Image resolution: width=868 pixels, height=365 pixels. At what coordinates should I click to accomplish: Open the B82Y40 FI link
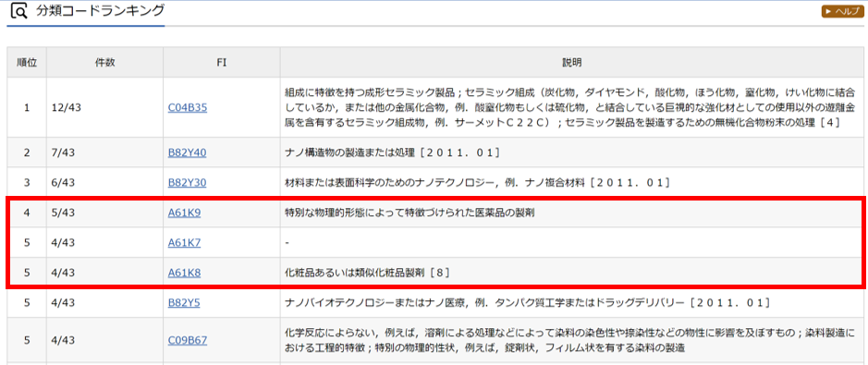coord(187,152)
